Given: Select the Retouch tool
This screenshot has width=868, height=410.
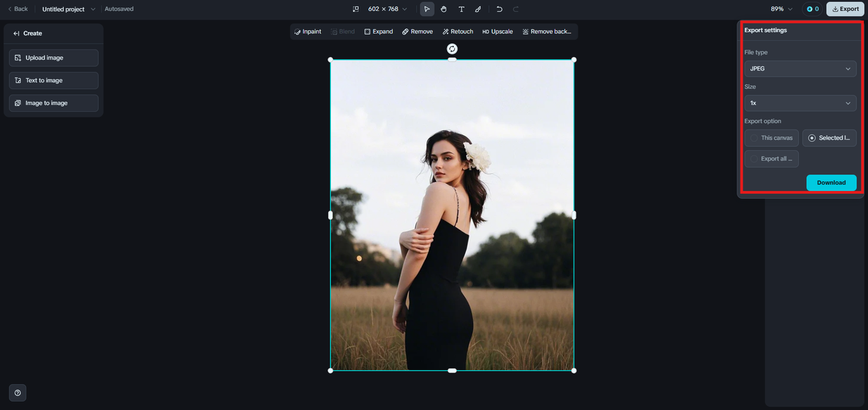Looking at the screenshot, I should pyautogui.click(x=458, y=31).
